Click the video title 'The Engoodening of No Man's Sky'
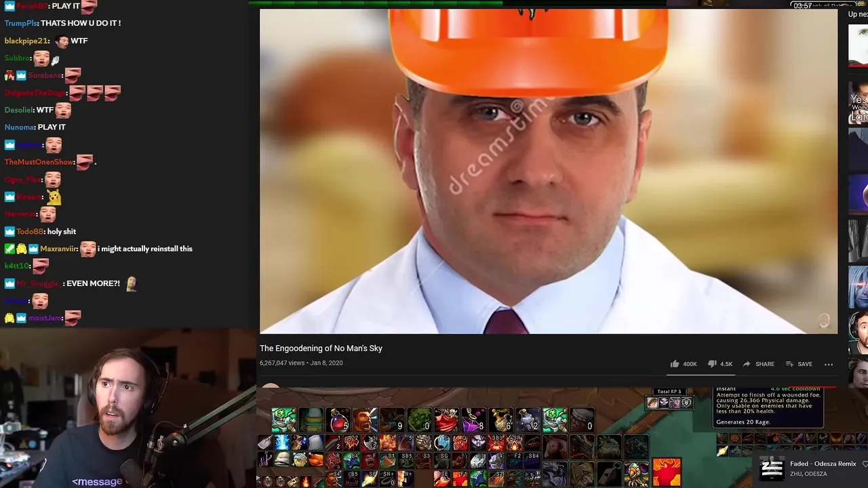The width and height of the screenshot is (868, 488). tap(321, 348)
